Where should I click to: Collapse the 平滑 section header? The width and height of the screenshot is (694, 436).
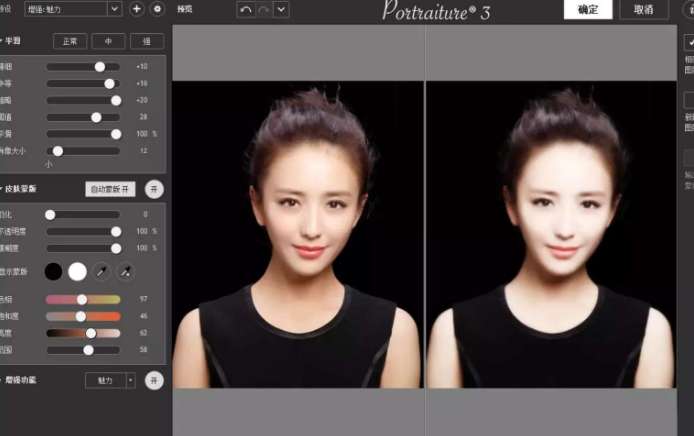pos(11,41)
